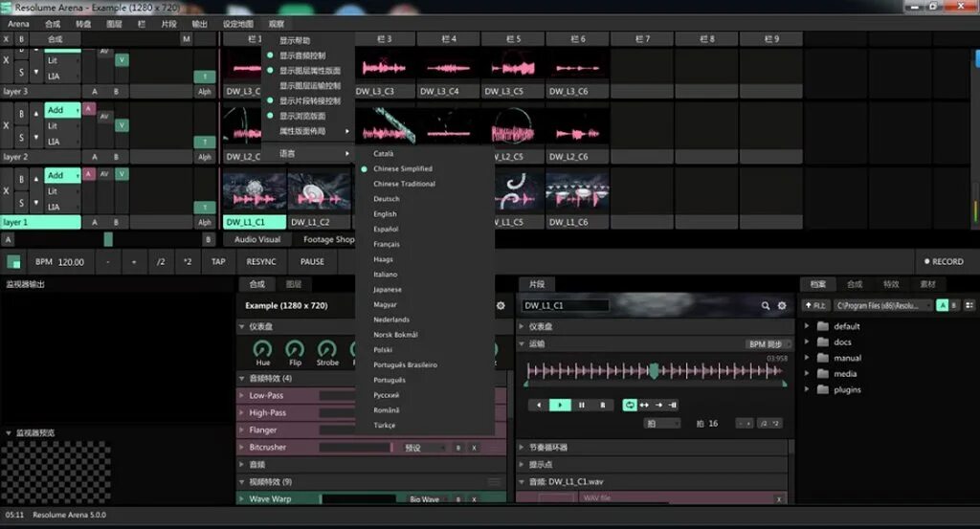
Task: Choose English from the language list
Action: click(385, 213)
